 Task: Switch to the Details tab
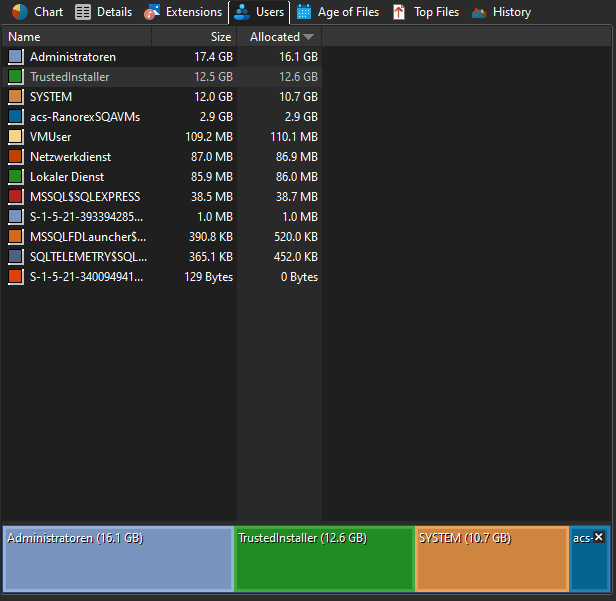point(104,12)
